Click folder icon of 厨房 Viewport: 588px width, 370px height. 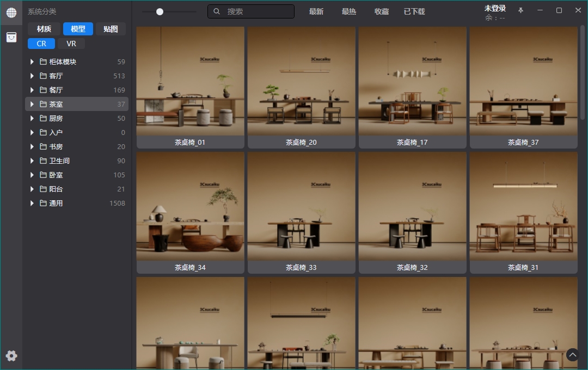click(43, 119)
